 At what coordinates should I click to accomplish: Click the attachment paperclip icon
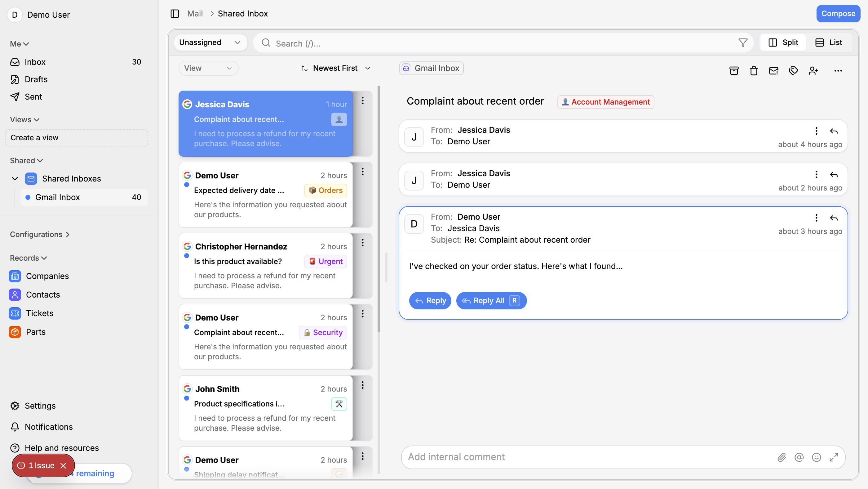[782, 457]
